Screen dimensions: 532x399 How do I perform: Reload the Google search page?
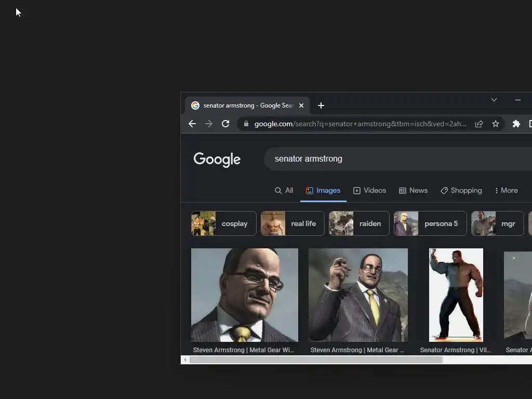click(225, 124)
